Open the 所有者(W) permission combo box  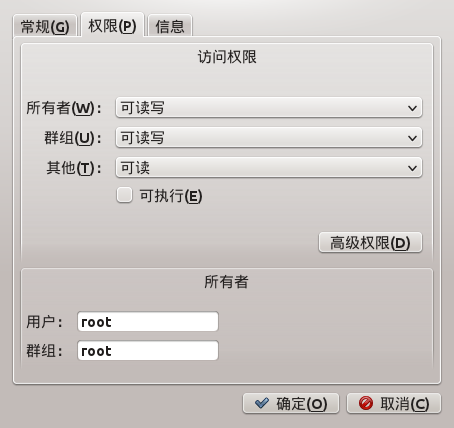click(269, 108)
